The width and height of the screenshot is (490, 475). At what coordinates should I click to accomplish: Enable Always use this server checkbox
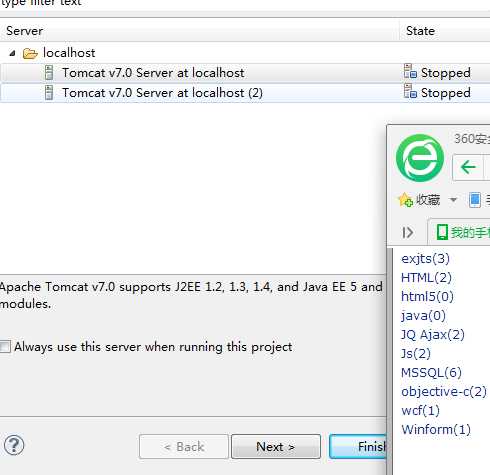(5, 347)
